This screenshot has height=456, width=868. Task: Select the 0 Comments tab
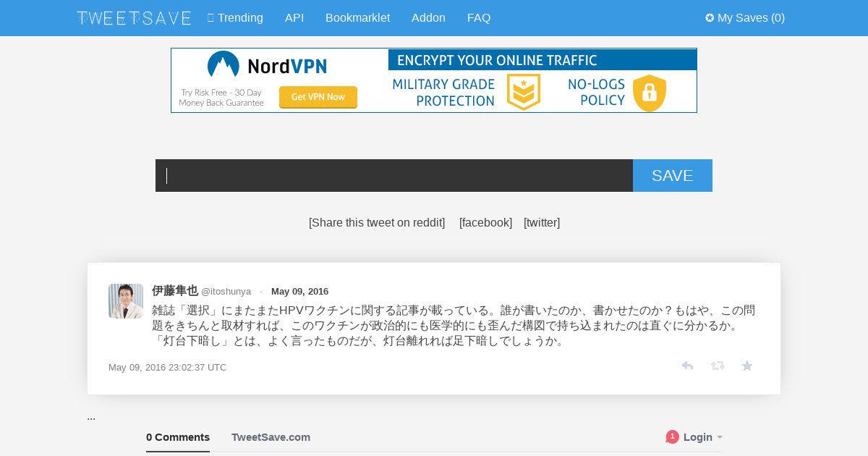click(x=178, y=437)
